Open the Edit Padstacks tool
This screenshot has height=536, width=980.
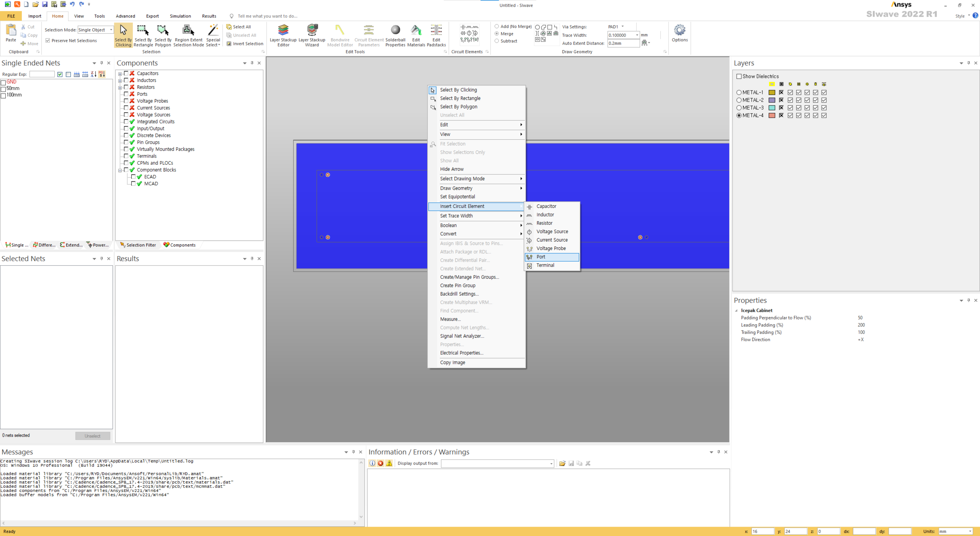(436, 35)
